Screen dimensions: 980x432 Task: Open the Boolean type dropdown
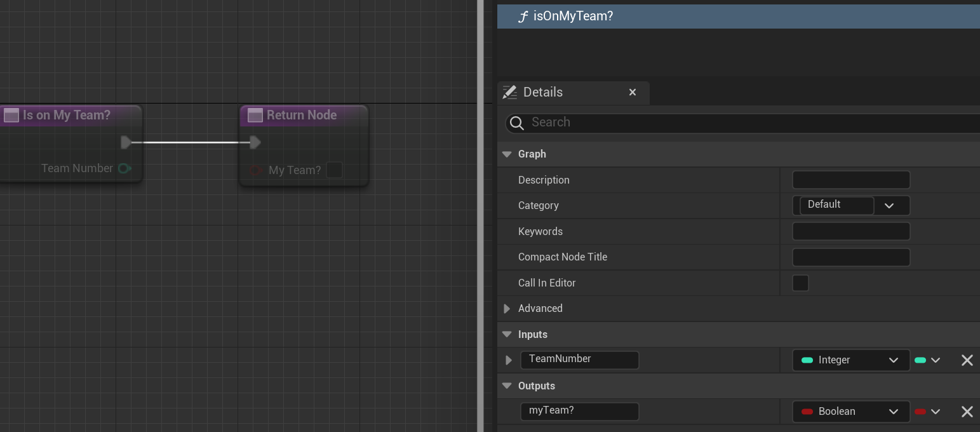click(851, 412)
